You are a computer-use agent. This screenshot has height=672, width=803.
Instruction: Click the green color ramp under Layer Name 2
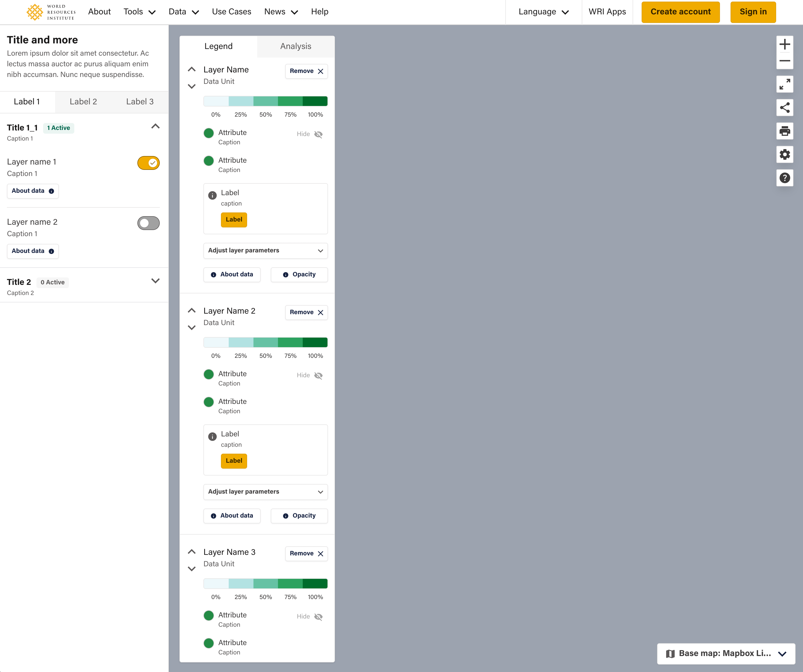pyautogui.click(x=265, y=342)
